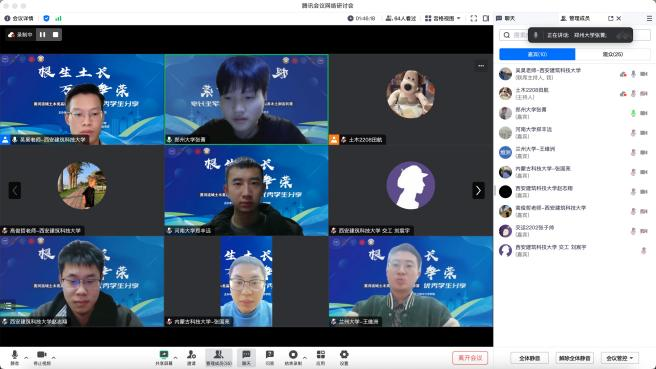The height and width of the screenshot is (369, 656).
Task: Switch to the audience tab
Action: [x=613, y=54]
